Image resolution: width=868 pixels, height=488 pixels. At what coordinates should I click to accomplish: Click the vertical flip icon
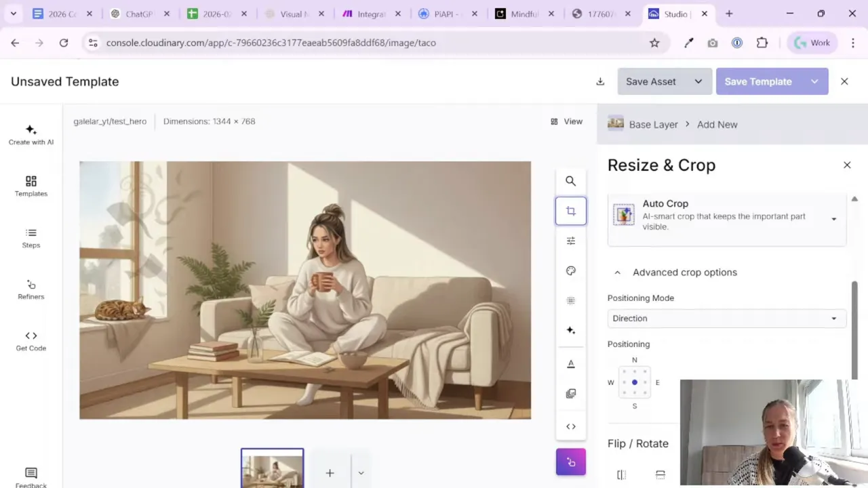pyautogui.click(x=660, y=474)
